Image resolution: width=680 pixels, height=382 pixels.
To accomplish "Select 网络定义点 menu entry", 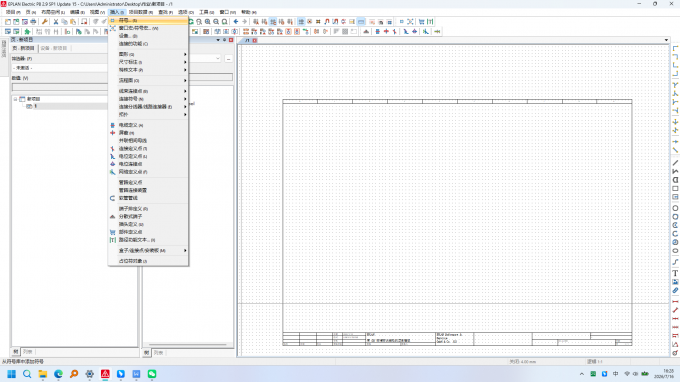I will [x=148, y=172].
